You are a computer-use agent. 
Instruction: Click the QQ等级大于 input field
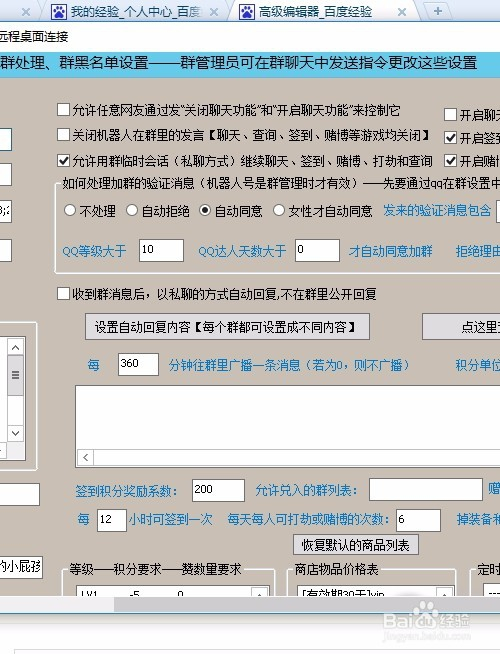coord(161,250)
